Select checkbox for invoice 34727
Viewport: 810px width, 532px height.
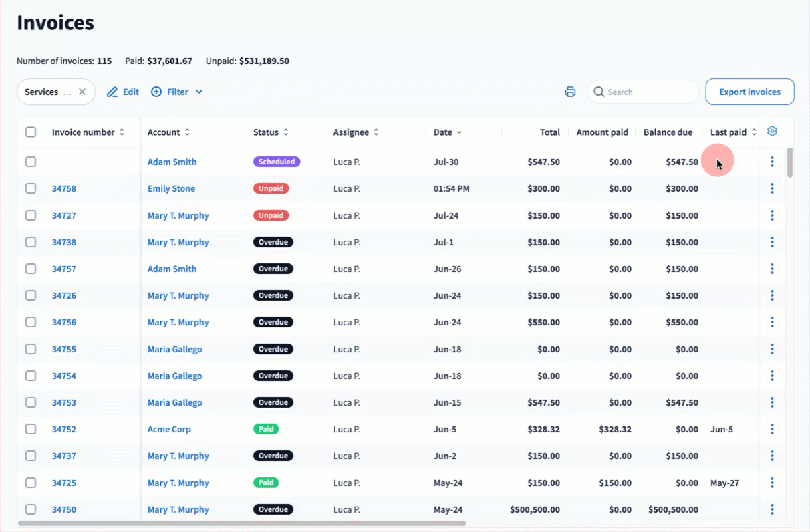pyautogui.click(x=31, y=215)
